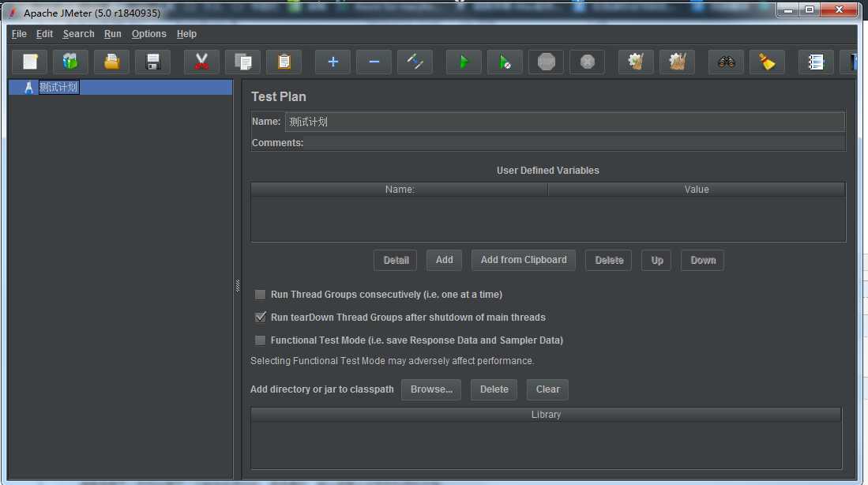The width and height of the screenshot is (868, 485).
Task: Click the Clear classpath button
Action: [547, 389]
